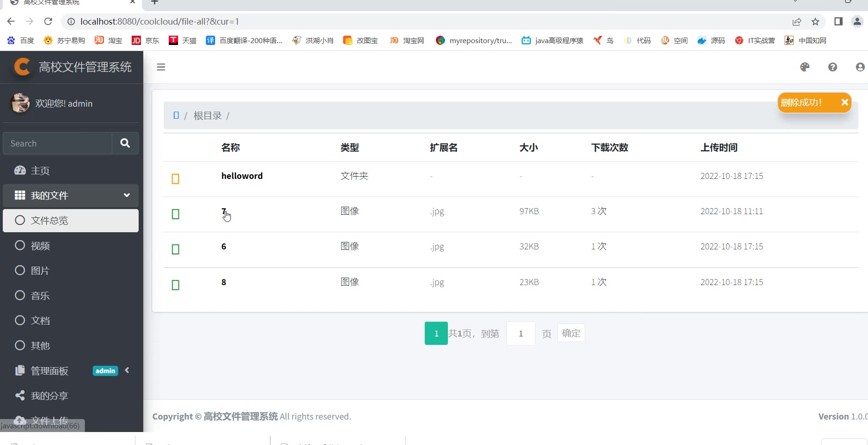The height and width of the screenshot is (445, 868).
Task: Click the breadcrumb home icon
Action: pos(176,115)
